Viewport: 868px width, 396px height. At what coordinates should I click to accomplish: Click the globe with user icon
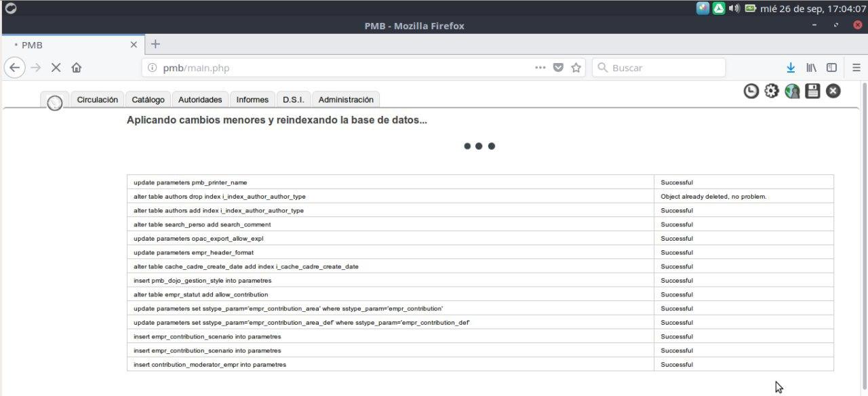[792, 91]
